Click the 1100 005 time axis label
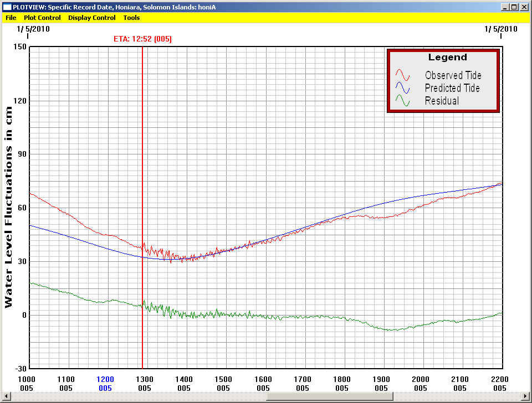 click(x=66, y=384)
